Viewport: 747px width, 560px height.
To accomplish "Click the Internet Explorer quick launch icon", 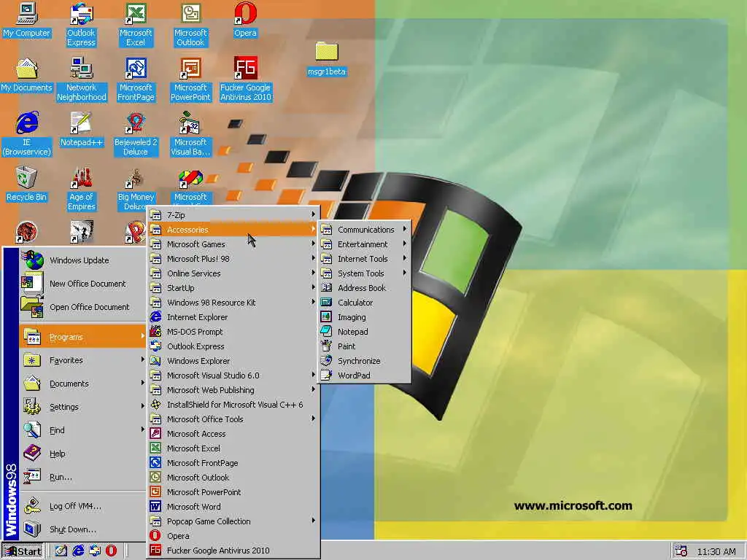I will tap(78, 551).
